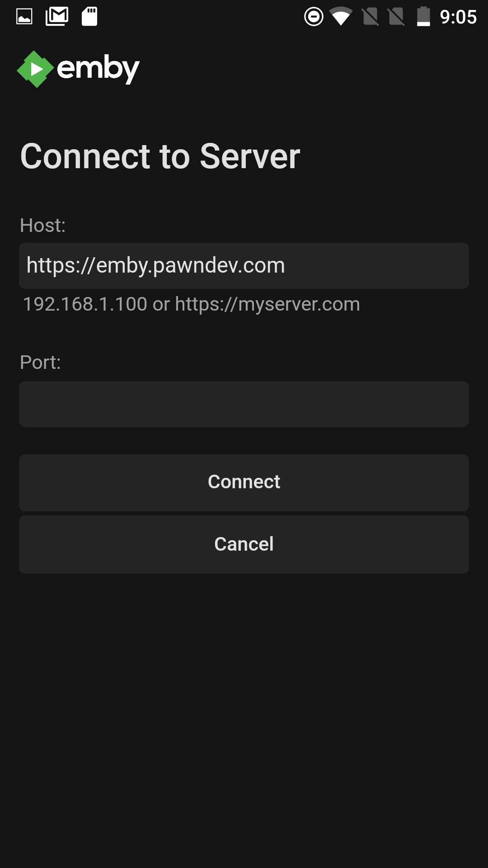
Task: Tap the 192.168.1.100 example hint text
Action: point(85,304)
